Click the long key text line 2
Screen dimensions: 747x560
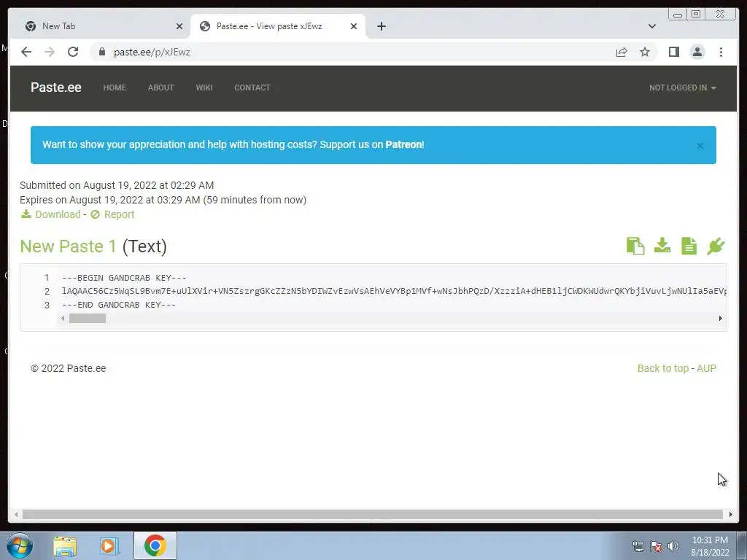coord(394,291)
